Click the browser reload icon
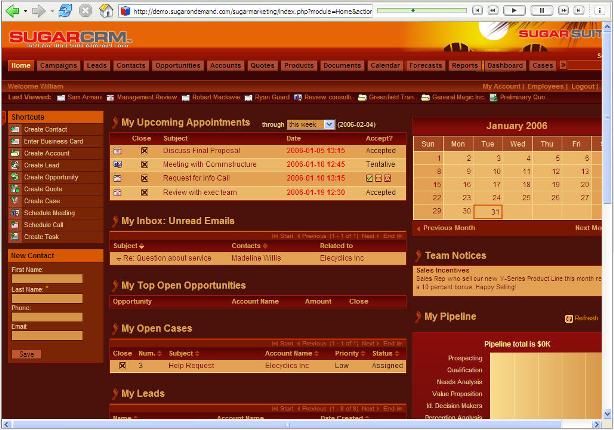614x430 pixels. click(x=60, y=11)
